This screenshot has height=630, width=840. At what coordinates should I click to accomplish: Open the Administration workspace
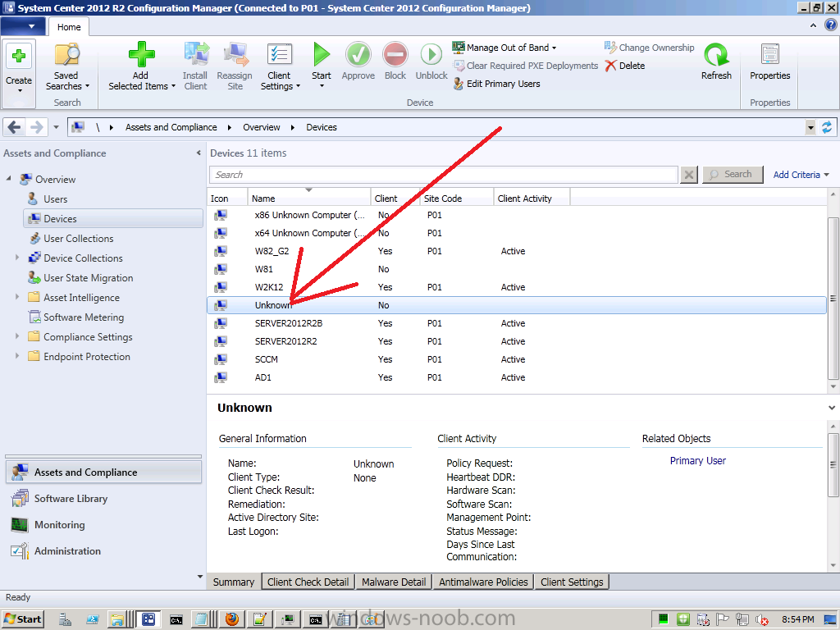(x=104, y=550)
